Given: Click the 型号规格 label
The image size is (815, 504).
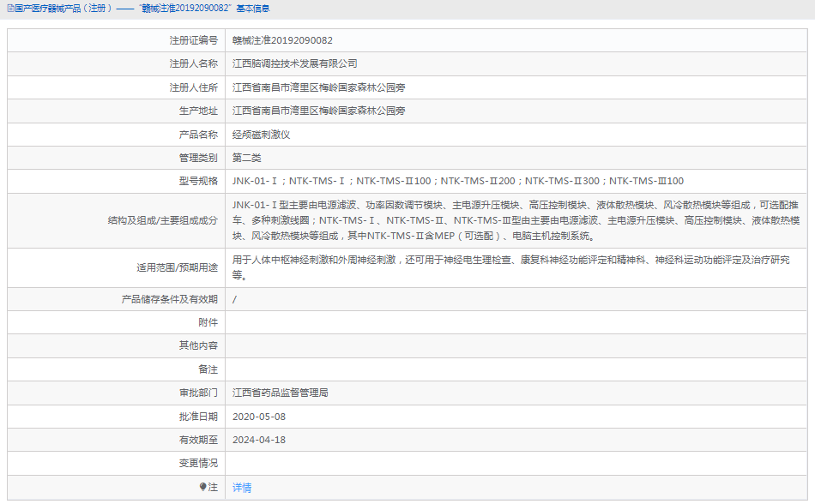Looking at the screenshot, I should tap(198, 181).
